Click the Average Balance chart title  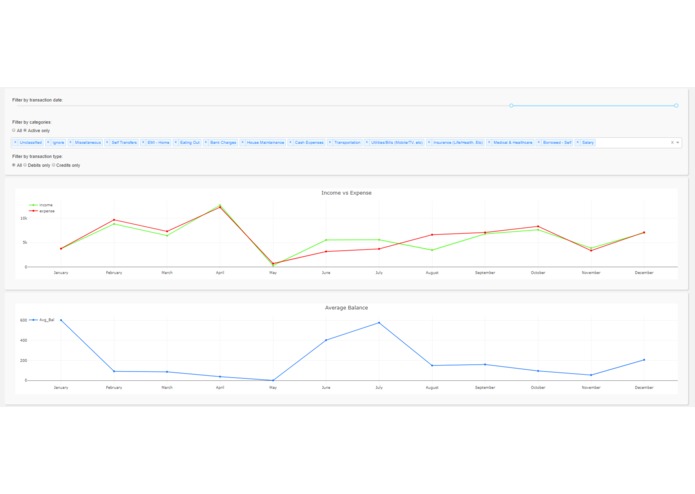(x=347, y=307)
